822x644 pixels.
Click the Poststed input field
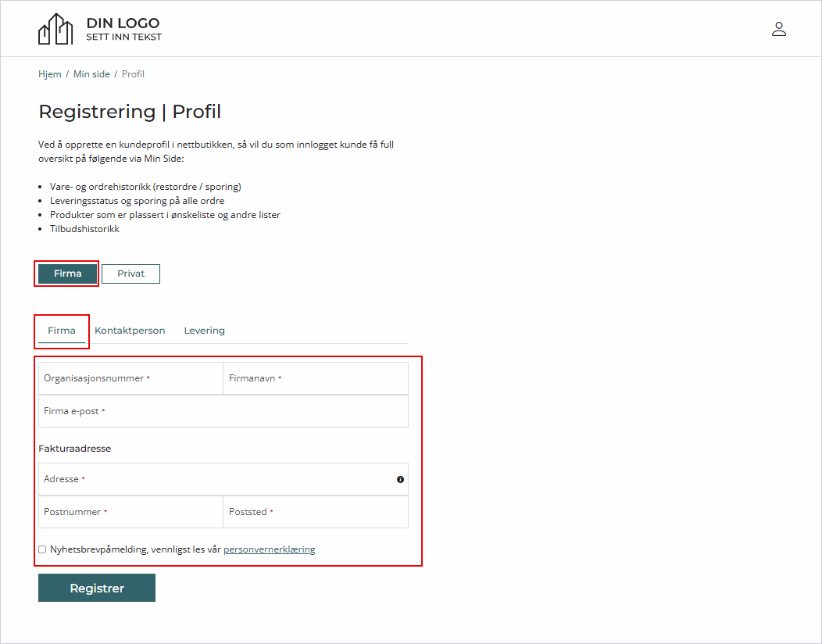pos(316,512)
